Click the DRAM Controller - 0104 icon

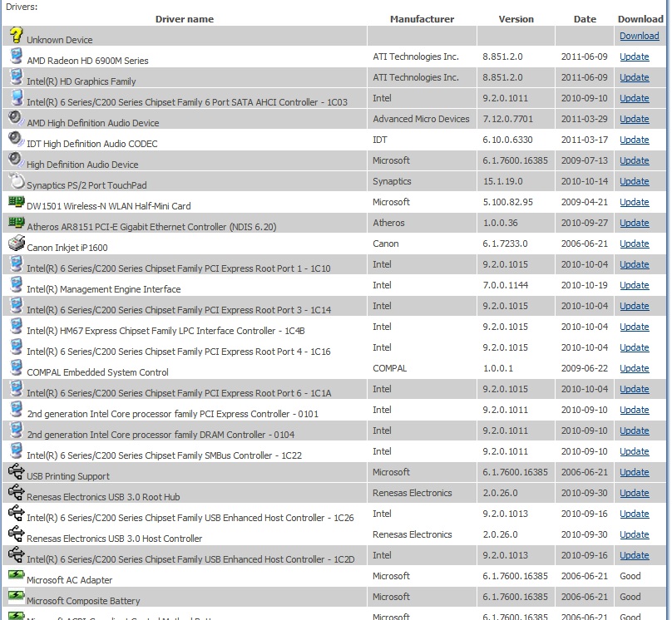click(17, 430)
